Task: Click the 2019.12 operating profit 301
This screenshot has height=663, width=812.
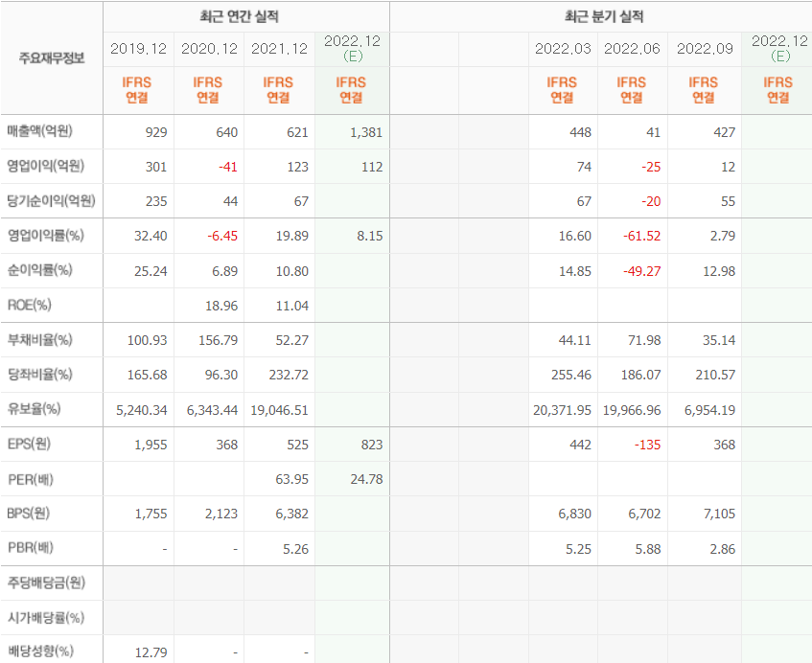Action: click(x=156, y=167)
